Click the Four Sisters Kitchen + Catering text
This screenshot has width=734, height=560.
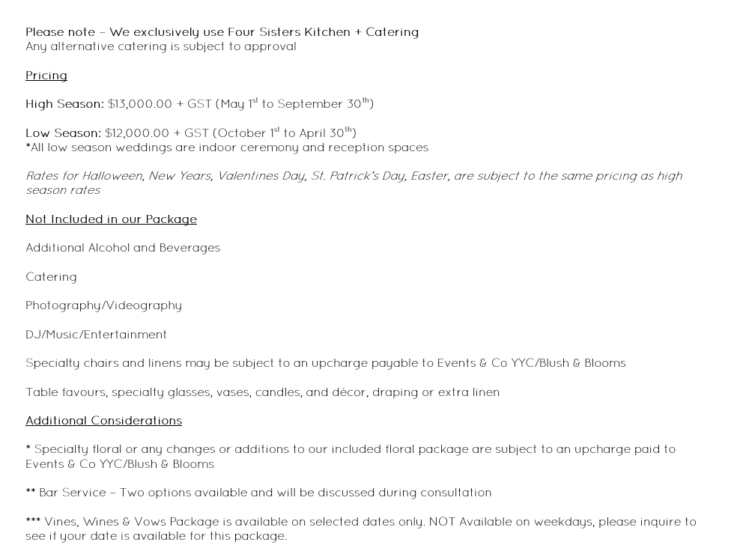pyautogui.click(x=323, y=32)
